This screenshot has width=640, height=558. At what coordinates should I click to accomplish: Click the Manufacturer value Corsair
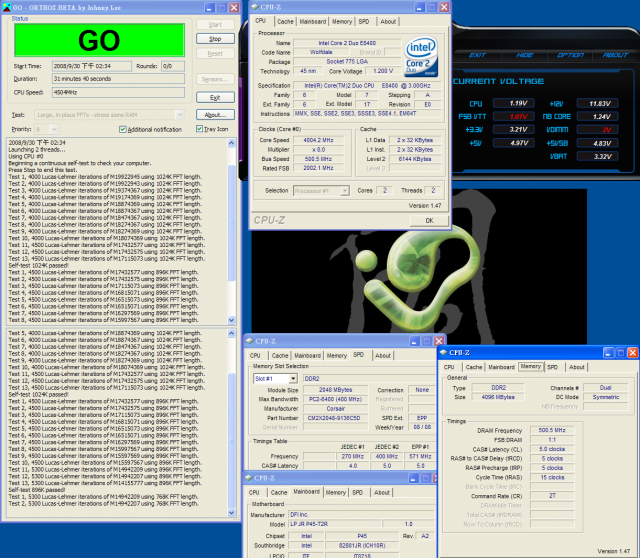click(336, 409)
